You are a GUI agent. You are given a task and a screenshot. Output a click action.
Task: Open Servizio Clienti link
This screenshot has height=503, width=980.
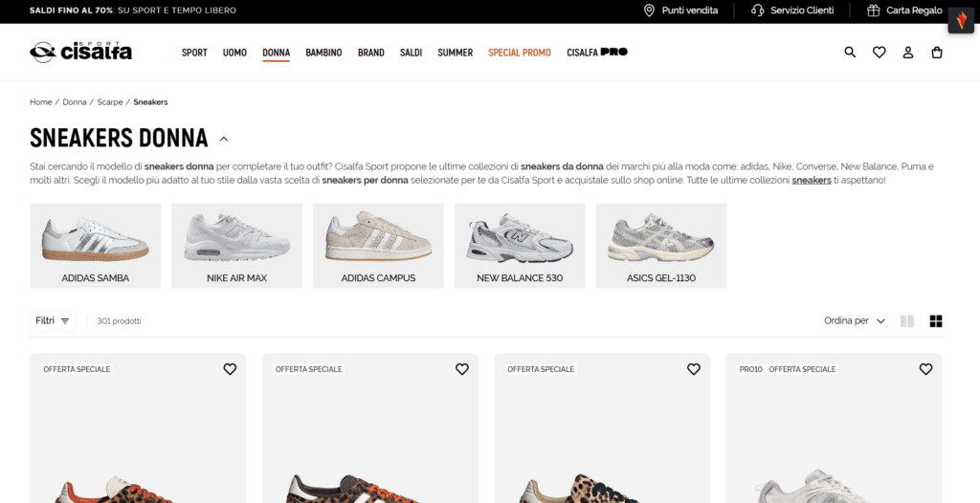(x=792, y=11)
